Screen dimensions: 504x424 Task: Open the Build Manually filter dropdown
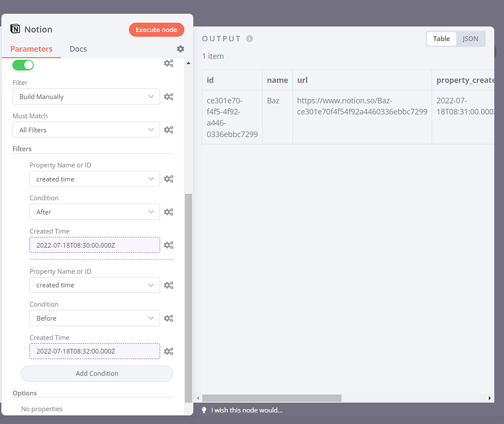(x=86, y=96)
